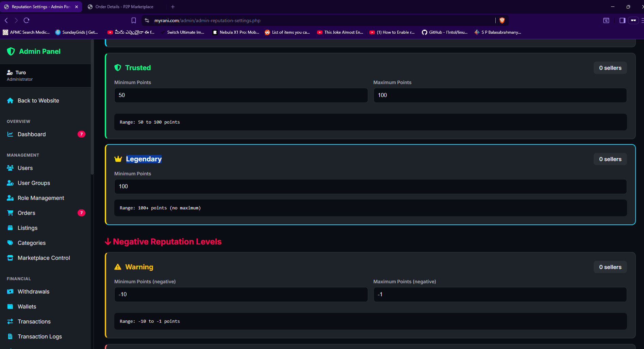Open the Users management page

click(x=25, y=168)
